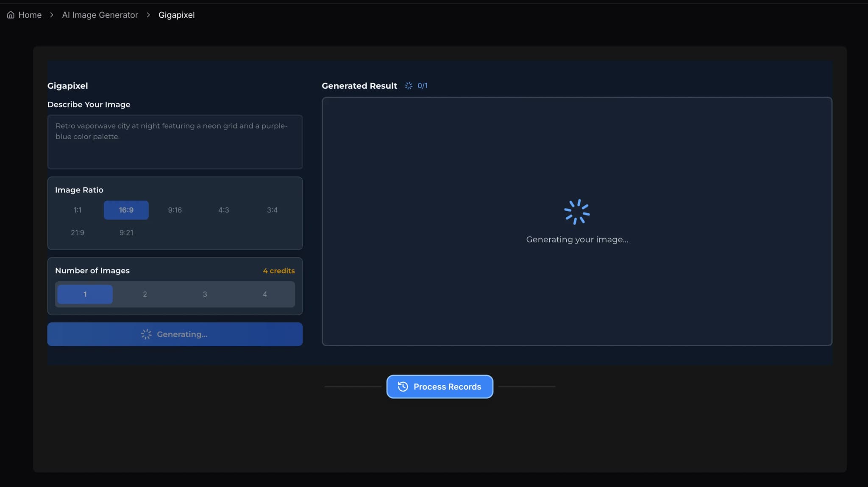Choose the 4:3 aspect ratio
This screenshot has height=487, width=868.
tap(223, 210)
